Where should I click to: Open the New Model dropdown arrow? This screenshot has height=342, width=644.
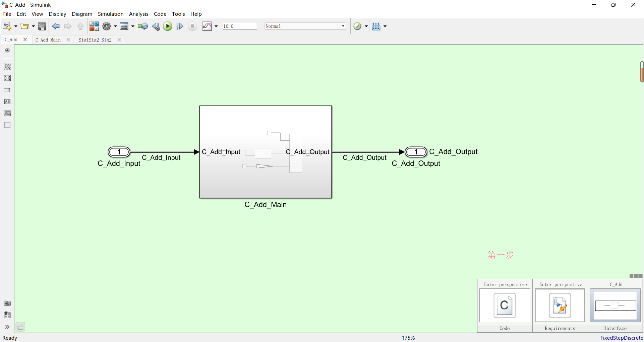coord(15,26)
